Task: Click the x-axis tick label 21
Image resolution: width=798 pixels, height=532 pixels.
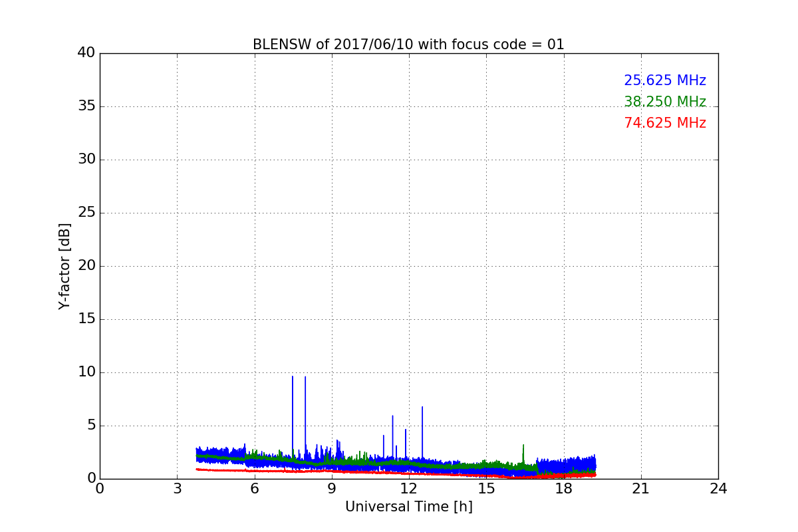Action: pos(641,489)
